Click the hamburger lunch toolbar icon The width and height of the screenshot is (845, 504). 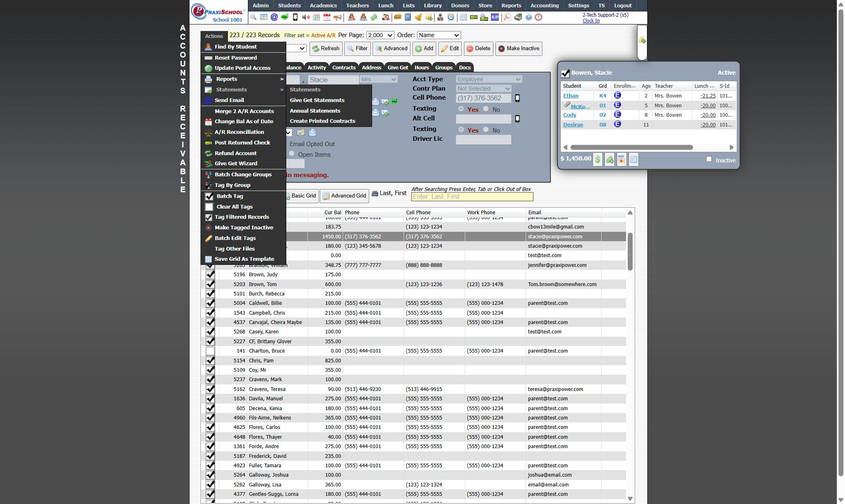397,17
